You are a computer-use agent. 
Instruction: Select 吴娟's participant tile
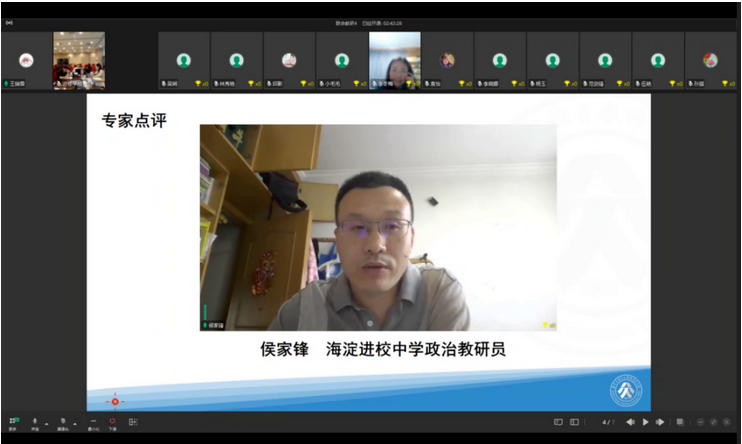[x=184, y=61]
